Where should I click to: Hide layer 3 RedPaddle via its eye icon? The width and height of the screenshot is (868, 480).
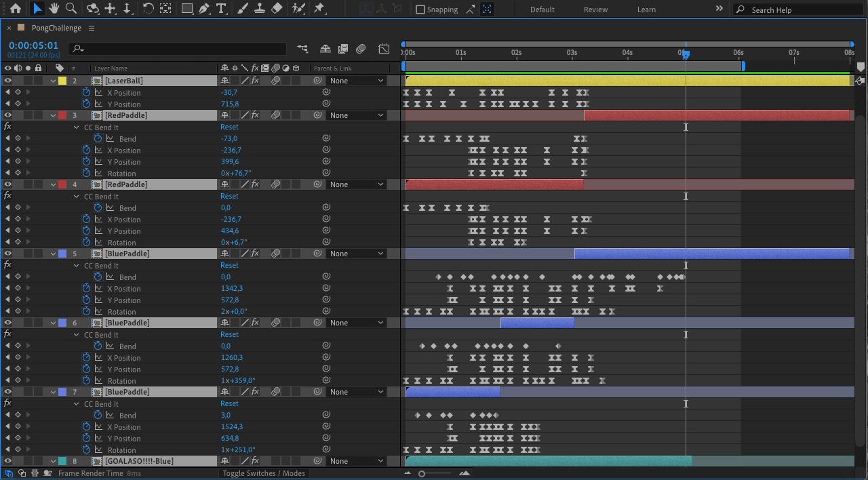click(8, 115)
